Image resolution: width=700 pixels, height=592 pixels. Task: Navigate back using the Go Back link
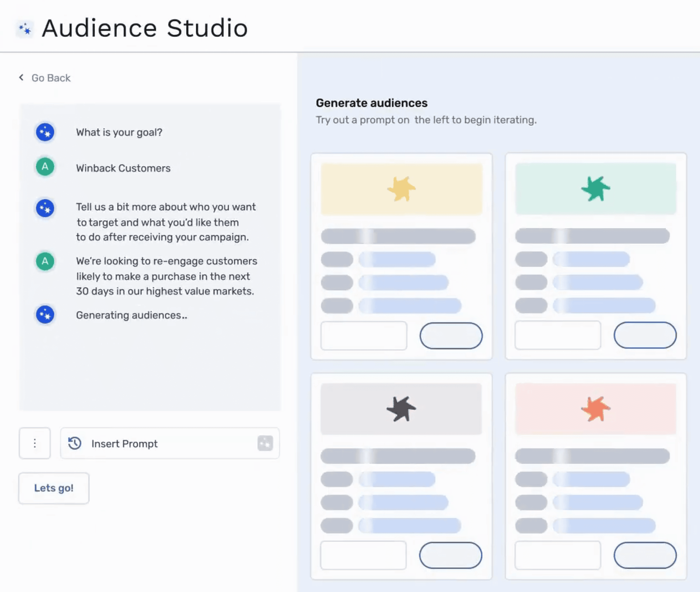click(x=50, y=78)
